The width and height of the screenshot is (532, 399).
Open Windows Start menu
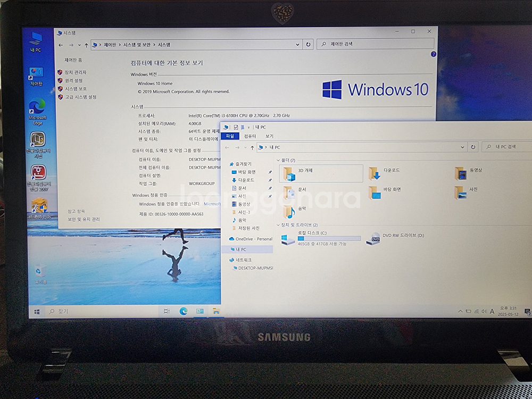37,311
